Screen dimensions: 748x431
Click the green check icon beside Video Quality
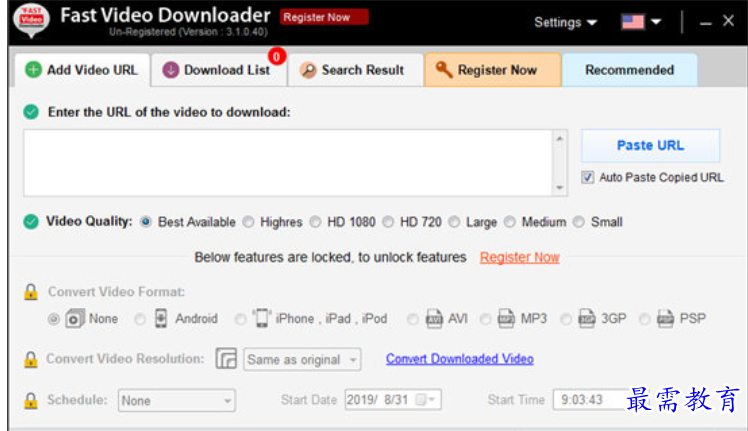tap(31, 221)
